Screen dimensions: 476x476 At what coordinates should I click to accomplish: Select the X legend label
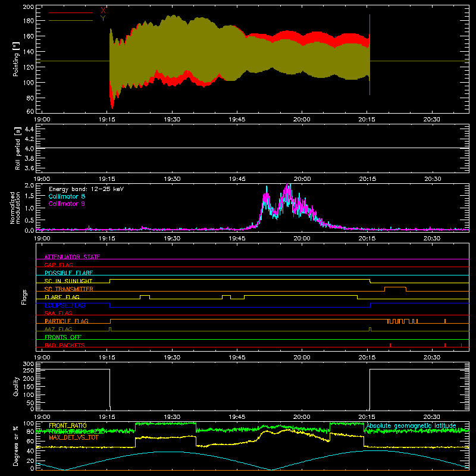[x=103, y=11]
